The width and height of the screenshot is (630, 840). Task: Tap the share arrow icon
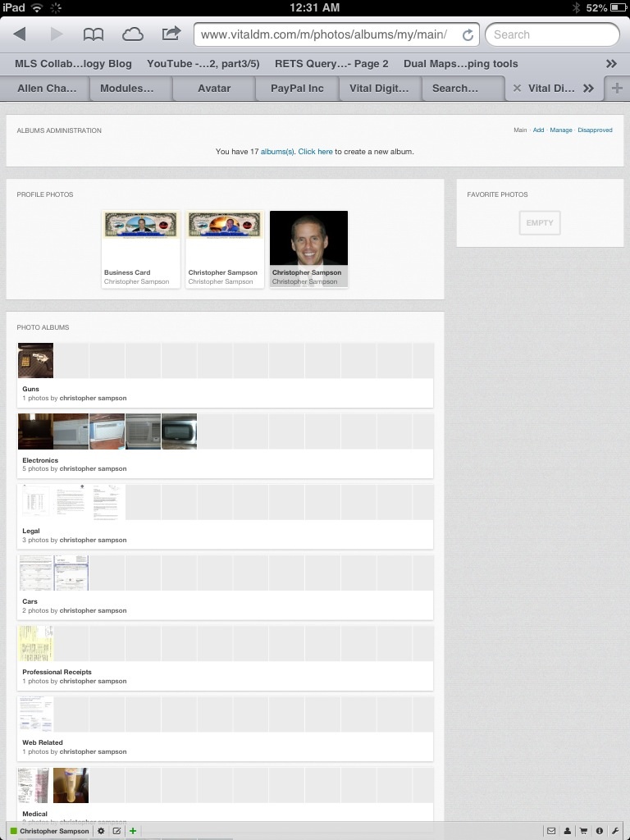(x=171, y=34)
